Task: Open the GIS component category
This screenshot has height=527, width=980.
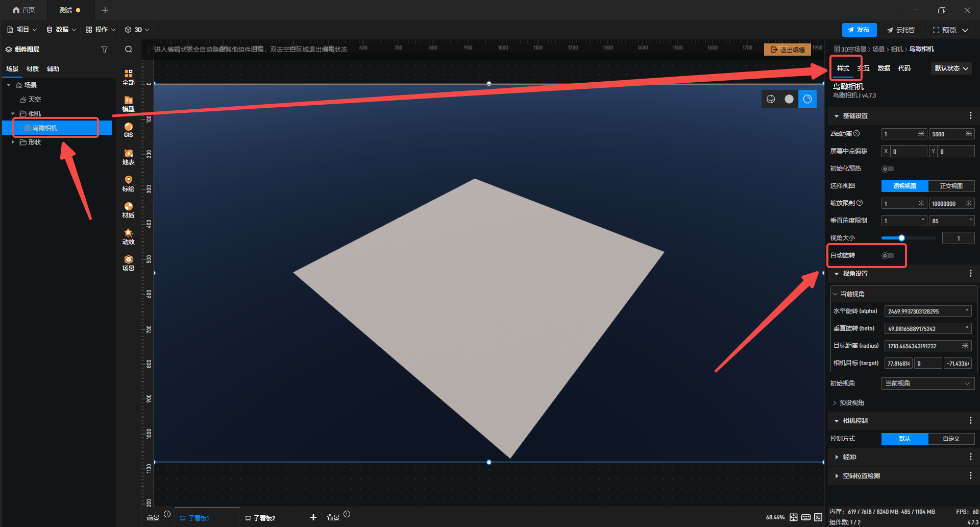Action: [x=128, y=130]
